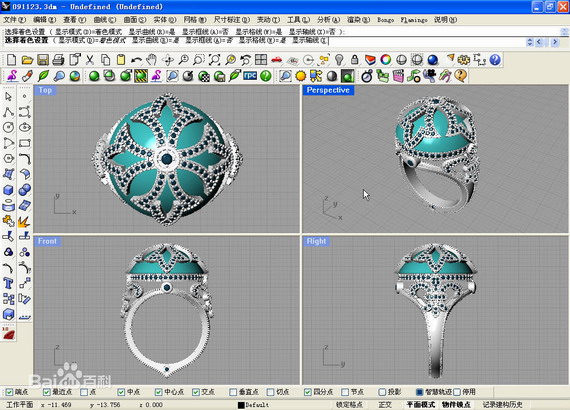This screenshot has width=570, height=410.
Task: Click the Perspective viewport title
Action: coord(328,90)
